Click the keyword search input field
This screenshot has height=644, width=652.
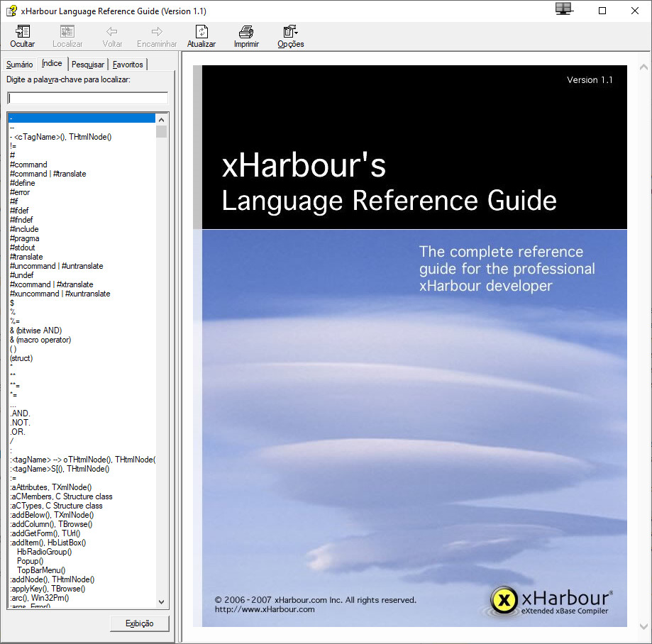(88, 98)
